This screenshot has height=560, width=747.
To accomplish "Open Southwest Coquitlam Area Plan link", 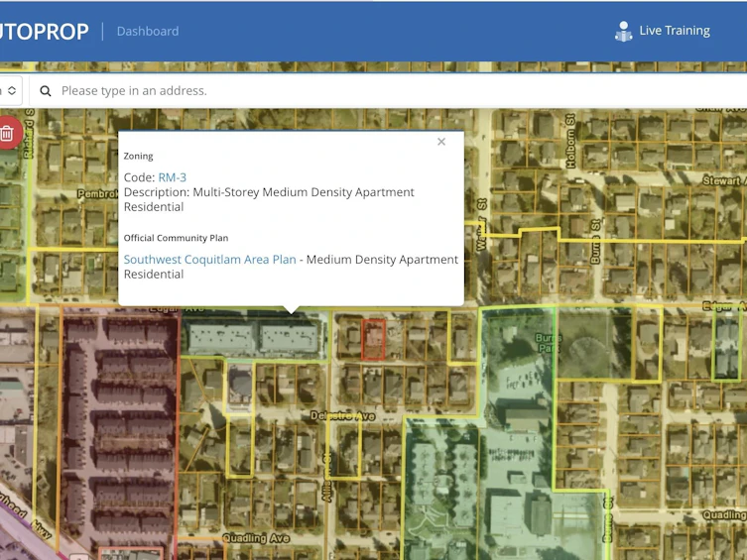I will (x=209, y=260).
